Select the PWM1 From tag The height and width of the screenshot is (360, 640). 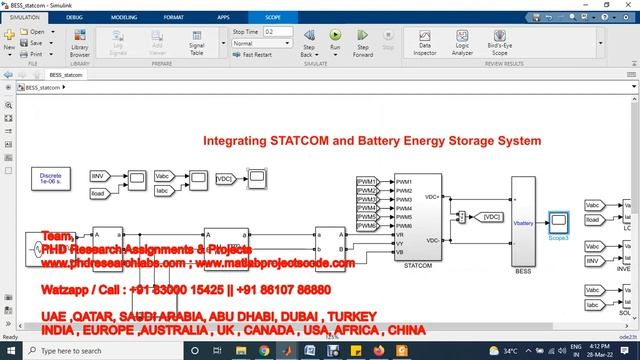coord(367,181)
